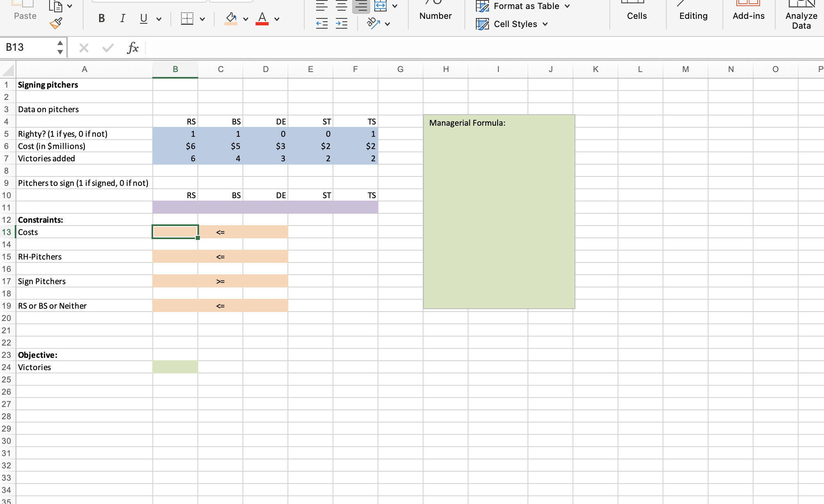Click the increase indent icon
Screen dimensions: 824x504
pos(342,24)
